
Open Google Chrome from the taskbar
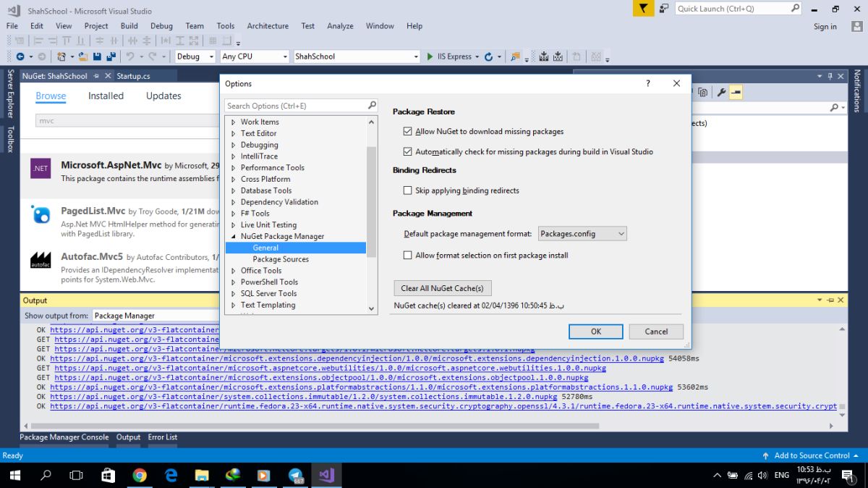[x=140, y=475]
